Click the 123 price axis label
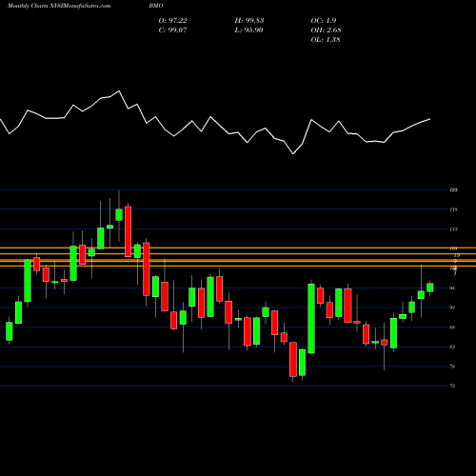The image size is (476, 476). tap(454, 190)
